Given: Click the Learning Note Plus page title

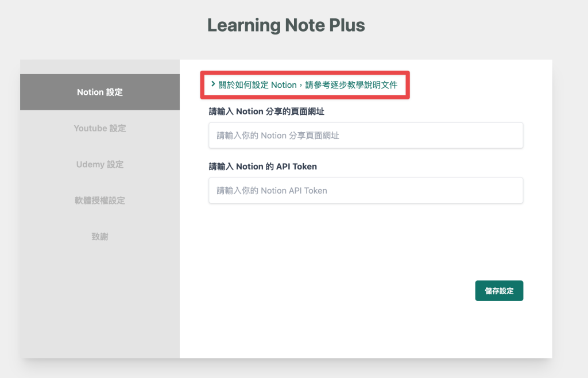Looking at the screenshot, I should (286, 25).
